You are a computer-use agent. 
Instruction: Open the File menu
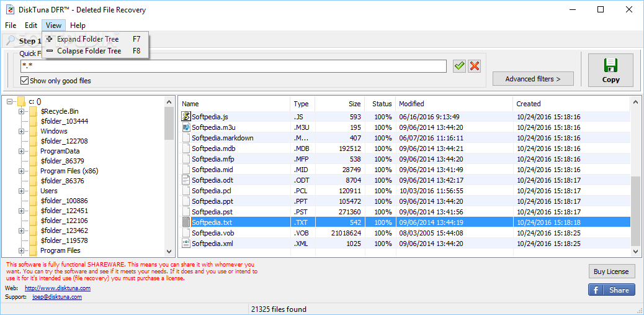pos(11,25)
